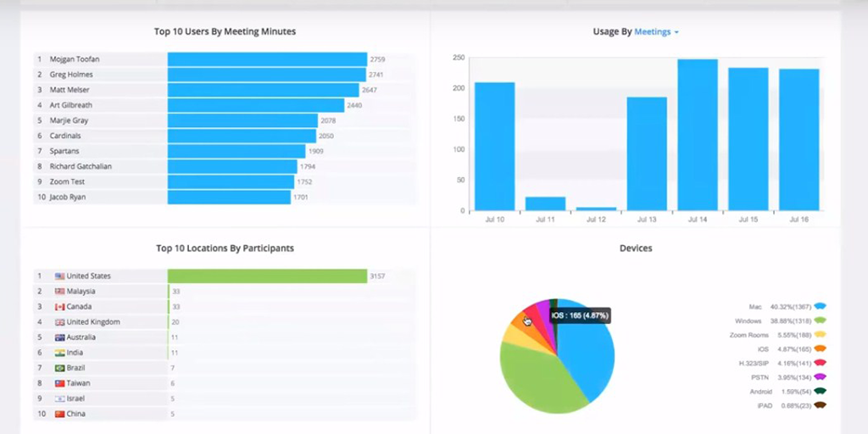Open the Usage By Meetings dropdown
This screenshot has height=434, width=868.
[657, 32]
